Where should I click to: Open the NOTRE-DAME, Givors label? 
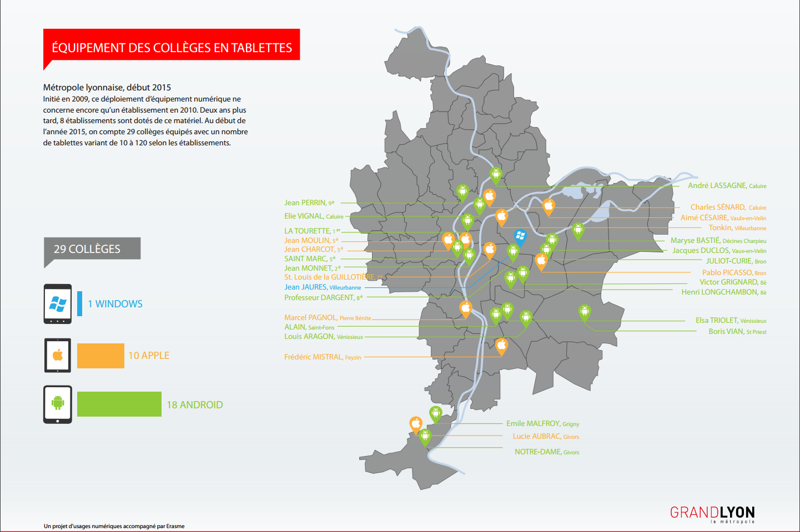point(546,452)
